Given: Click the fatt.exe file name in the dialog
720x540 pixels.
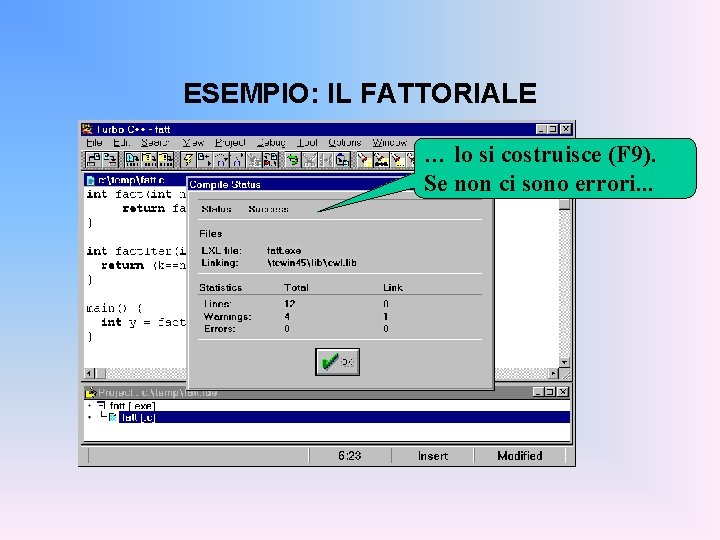Looking at the screenshot, I should (284, 251).
